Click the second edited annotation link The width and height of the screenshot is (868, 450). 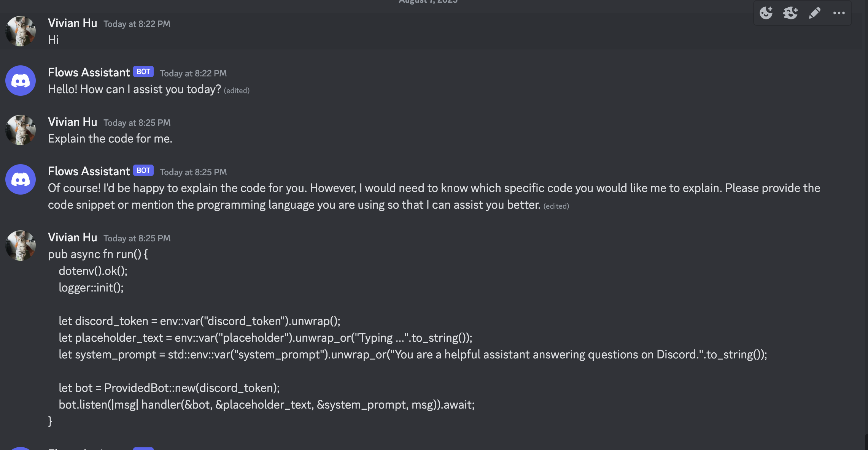(x=556, y=205)
